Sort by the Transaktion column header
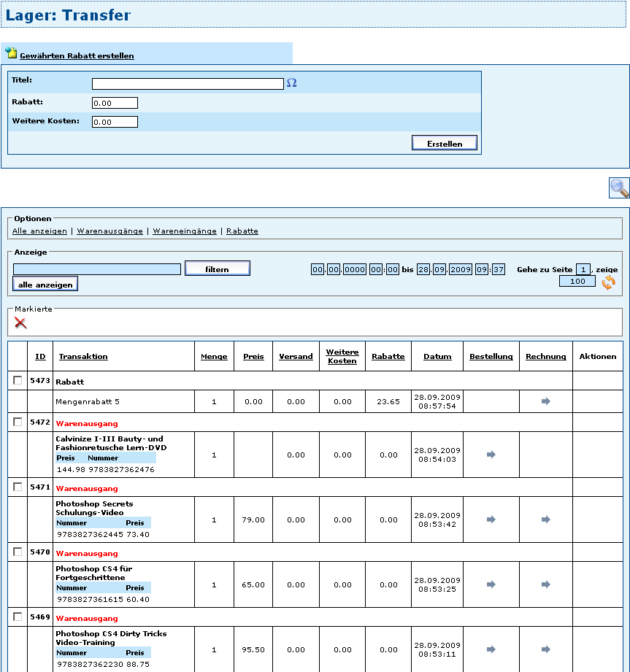Viewport: 630px width, 672px height. 83,357
